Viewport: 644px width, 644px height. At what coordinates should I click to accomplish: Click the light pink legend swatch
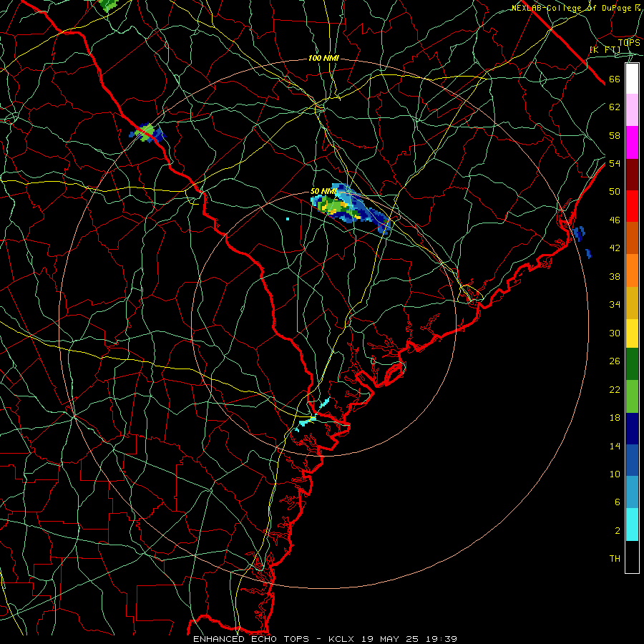click(x=632, y=110)
